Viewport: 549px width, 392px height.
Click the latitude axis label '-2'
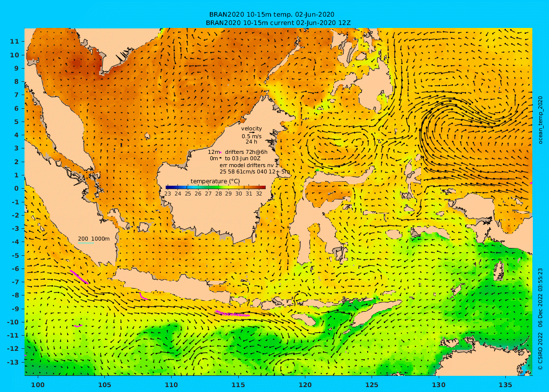pos(15,215)
